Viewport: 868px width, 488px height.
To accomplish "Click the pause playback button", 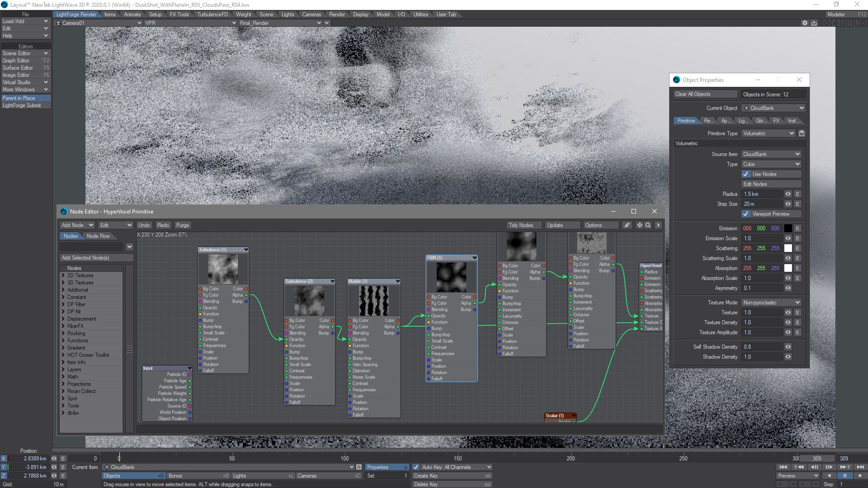I will point(844,476).
